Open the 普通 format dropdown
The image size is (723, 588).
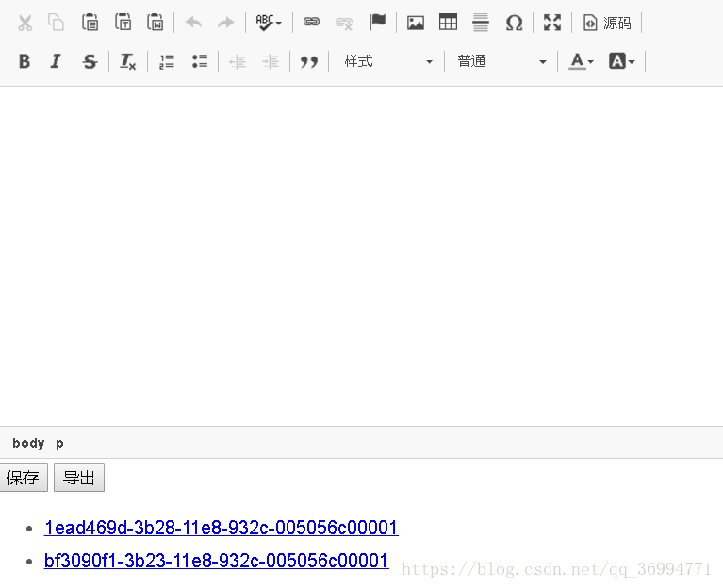[x=501, y=61]
